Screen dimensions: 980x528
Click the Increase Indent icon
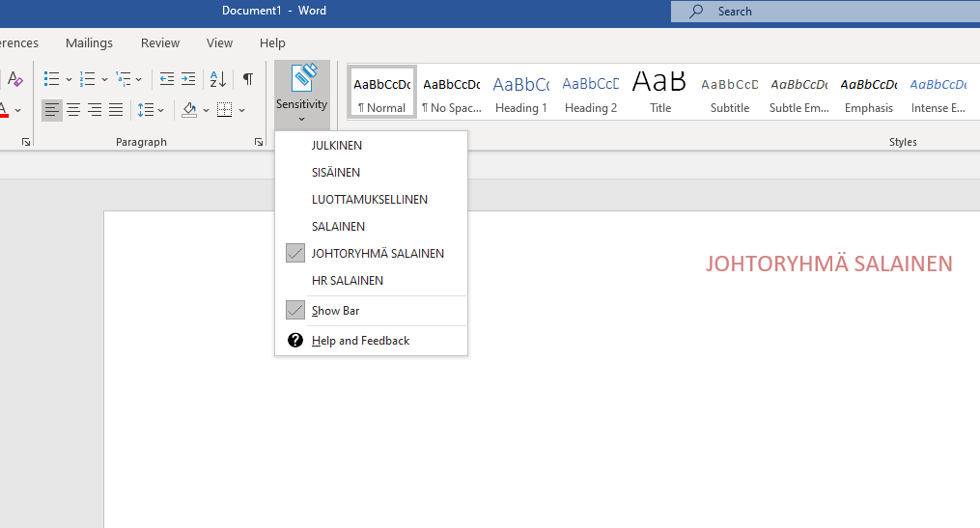point(188,79)
